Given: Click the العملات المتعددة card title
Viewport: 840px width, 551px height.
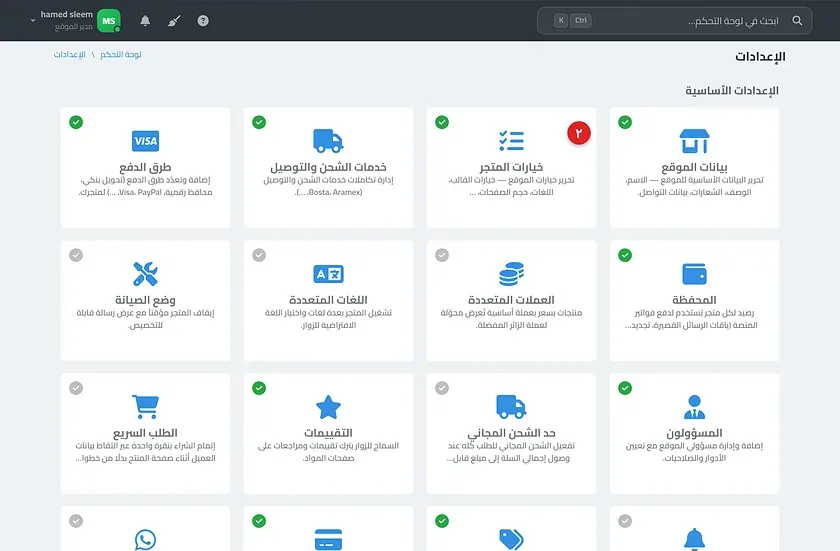Looking at the screenshot, I should [x=512, y=300].
